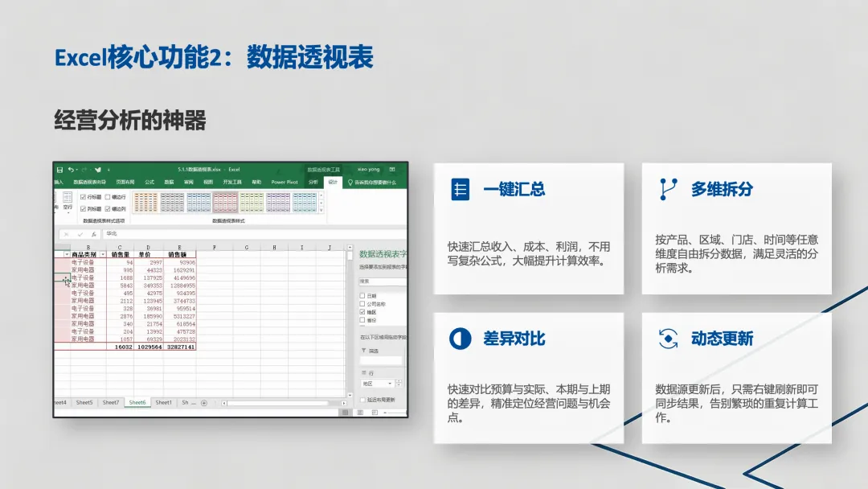
Task: Click the 差异对比 half-circle icon
Action: pyautogui.click(x=460, y=339)
